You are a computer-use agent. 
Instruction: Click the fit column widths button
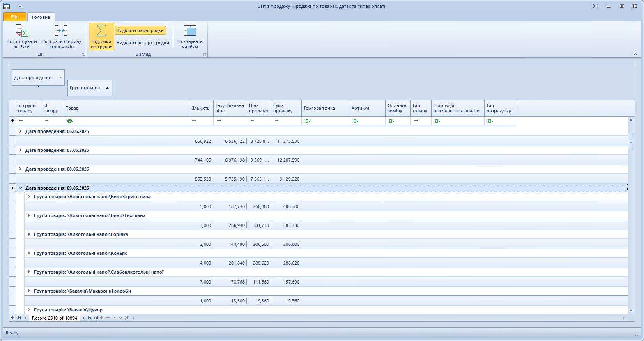[x=62, y=37]
